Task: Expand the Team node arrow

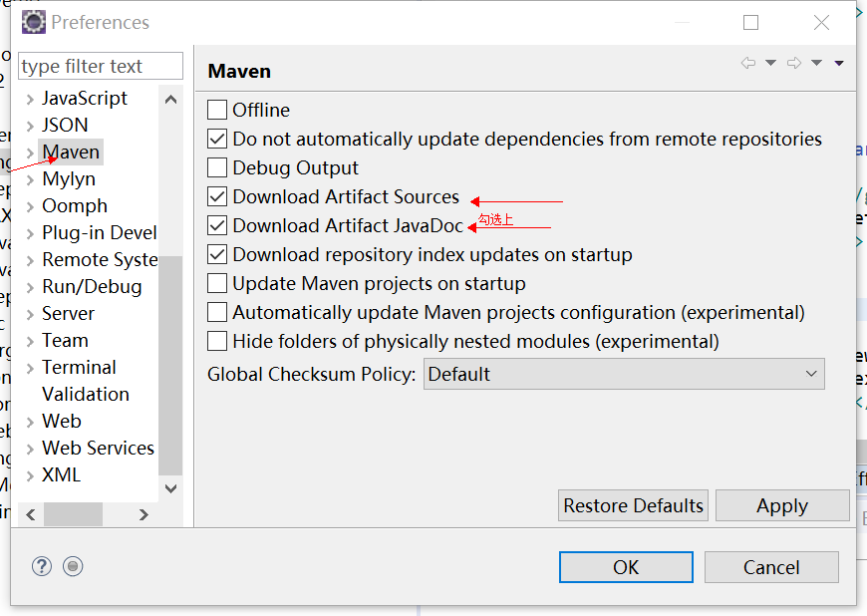Action: tap(31, 342)
